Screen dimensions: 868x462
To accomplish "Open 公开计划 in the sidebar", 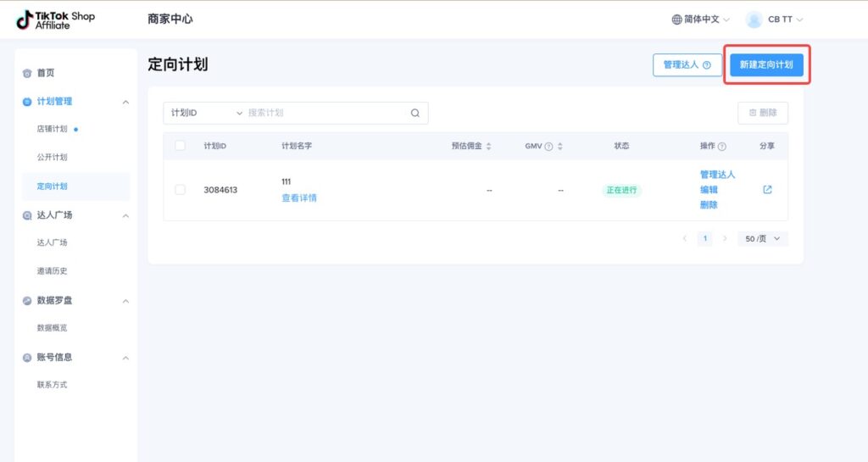I will click(x=52, y=157).
